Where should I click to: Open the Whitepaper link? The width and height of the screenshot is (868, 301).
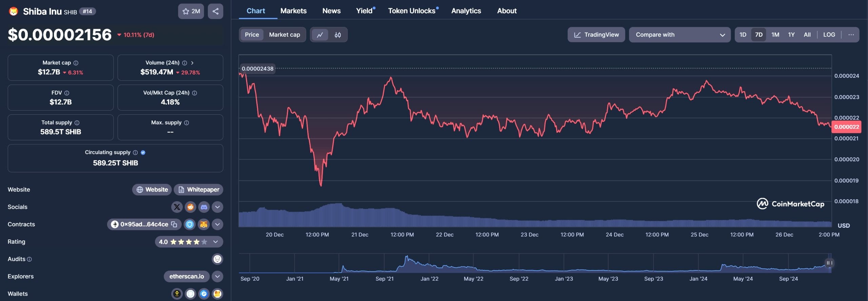point(199,189)
